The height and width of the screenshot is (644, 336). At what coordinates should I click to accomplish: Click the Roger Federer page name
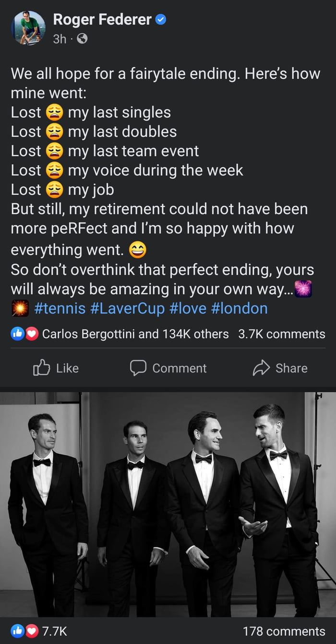pyautogui.click(x=102, y=20)
